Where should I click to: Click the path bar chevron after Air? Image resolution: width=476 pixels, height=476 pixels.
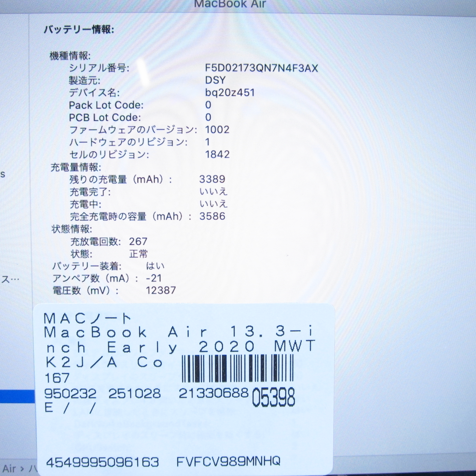point(22,469)
